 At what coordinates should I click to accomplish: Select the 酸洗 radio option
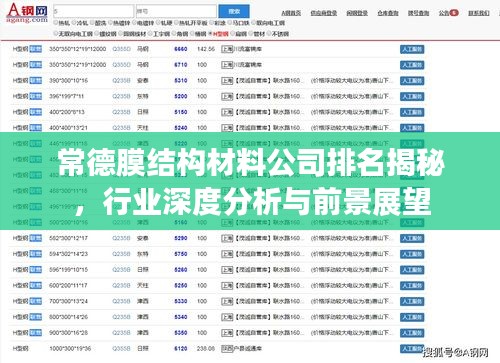click(92, 23)
